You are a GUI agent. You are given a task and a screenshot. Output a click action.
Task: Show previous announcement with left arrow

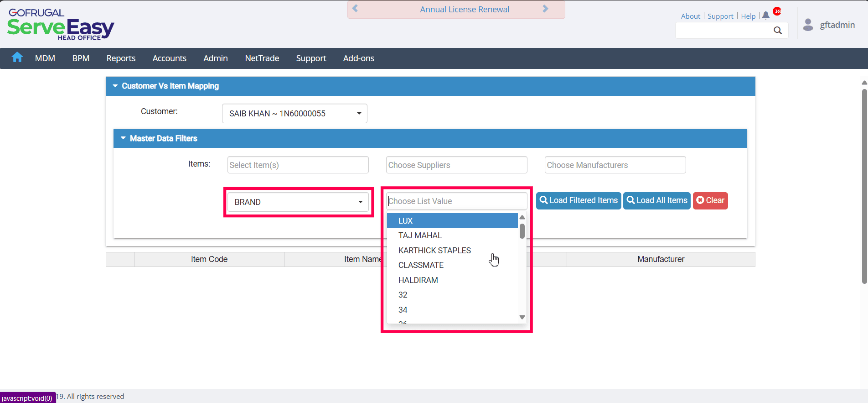pyautogui.click(x=355, y=9)
